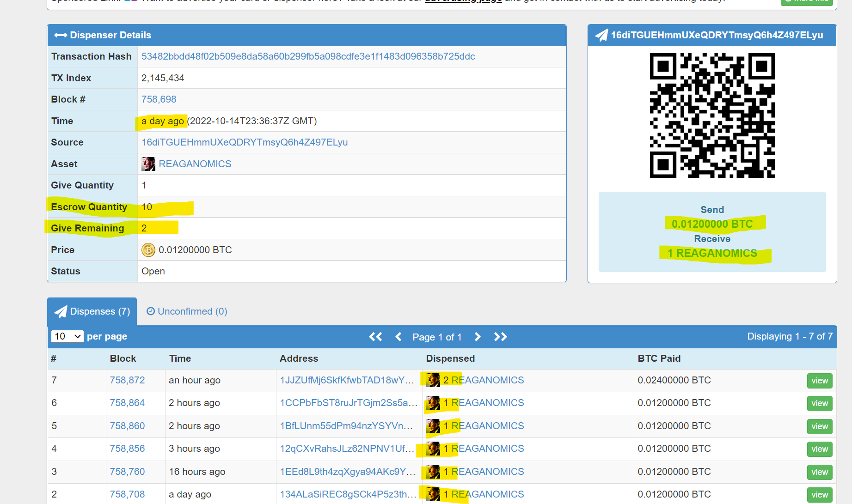Viewport: 852px width, 504px height.
Task: Open block 758,856 in dispenses table
Action: click(127, 449)
